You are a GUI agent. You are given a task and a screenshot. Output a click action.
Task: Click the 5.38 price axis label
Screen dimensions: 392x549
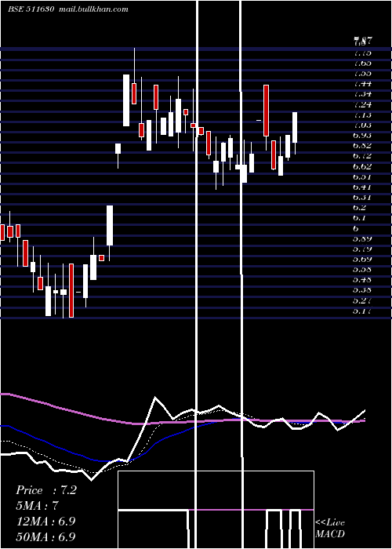(362, 290)
